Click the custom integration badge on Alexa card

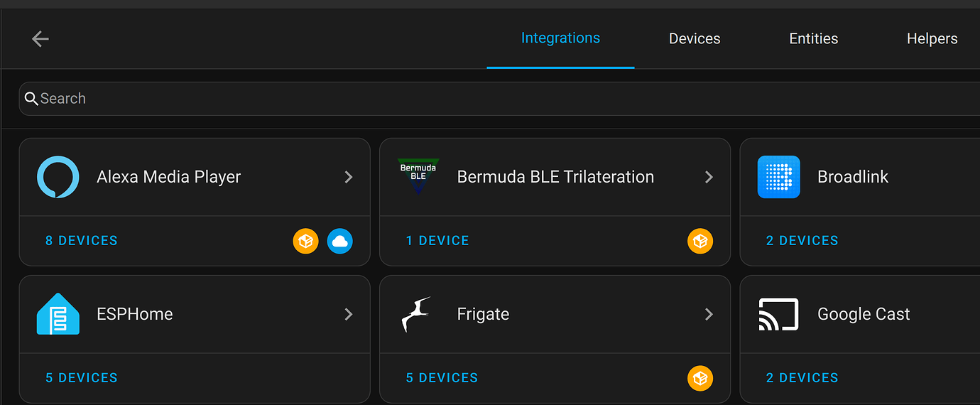pos(305,242)
